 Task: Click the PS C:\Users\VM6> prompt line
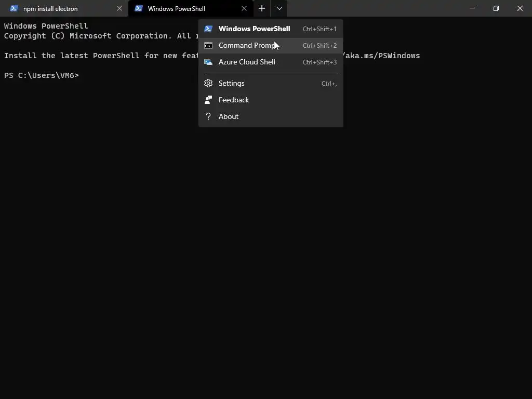[42, 75]
